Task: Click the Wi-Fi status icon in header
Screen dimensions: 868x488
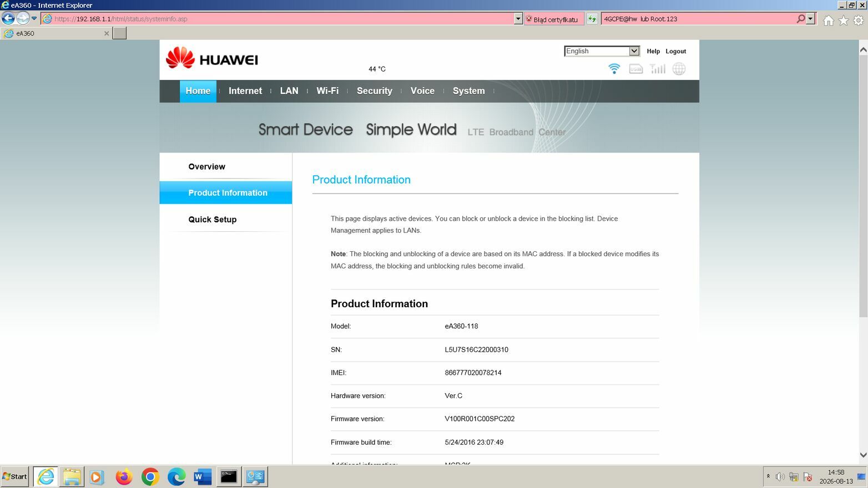Action: [614, 69]
